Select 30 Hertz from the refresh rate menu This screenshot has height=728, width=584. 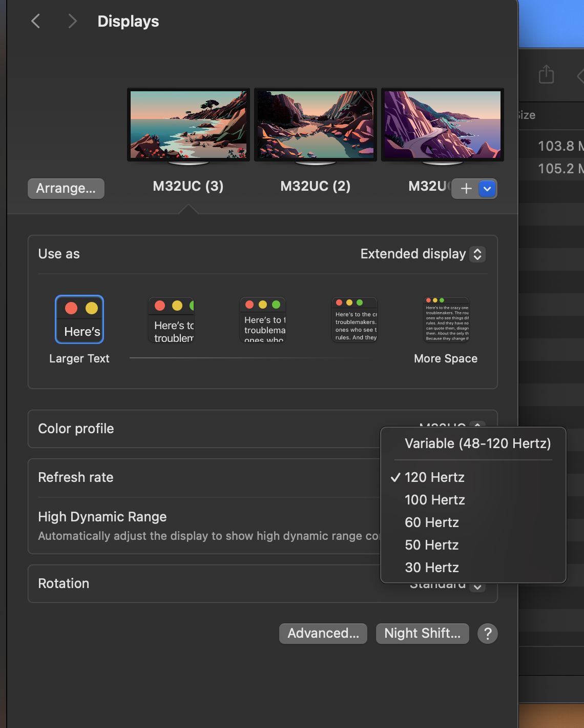[431, 568]
